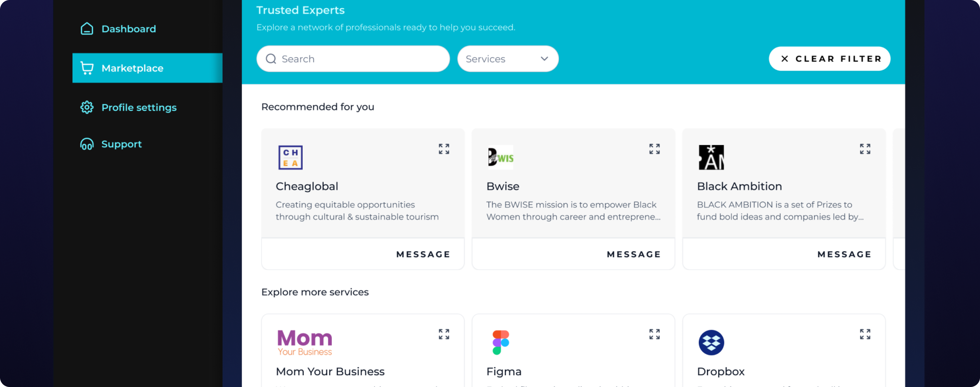Screen dimensions: 980x387
Task: Message Cheaglobal
Action: tap(423, 254)
